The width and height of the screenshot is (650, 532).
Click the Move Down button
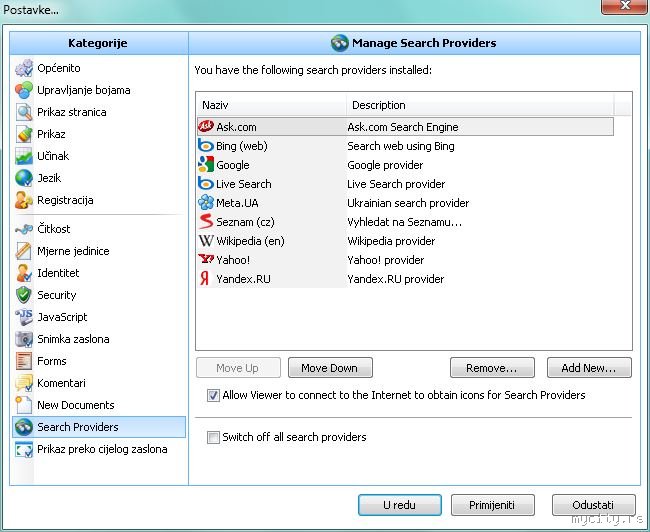coord(330,368)
